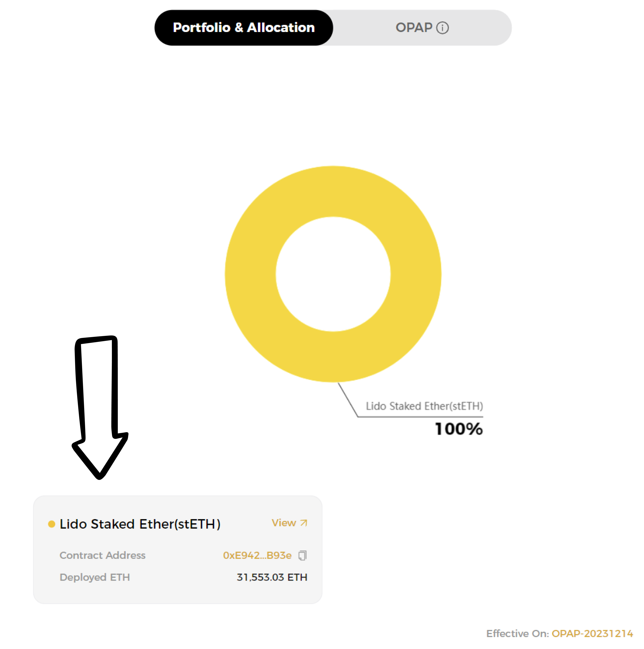Screen dimensions: 644x649
Task: Click the external arrow icon next to View
Action: click(303, 523)
